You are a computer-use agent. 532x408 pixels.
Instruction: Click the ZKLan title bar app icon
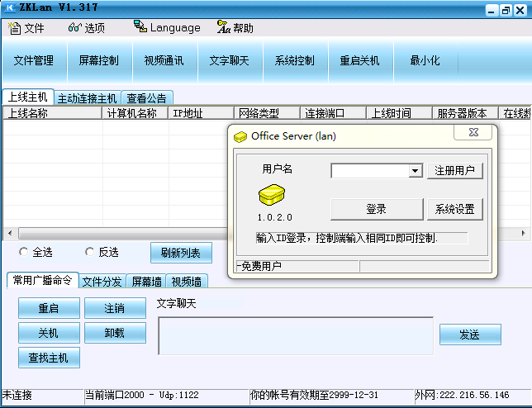click(x=10, y=7)
